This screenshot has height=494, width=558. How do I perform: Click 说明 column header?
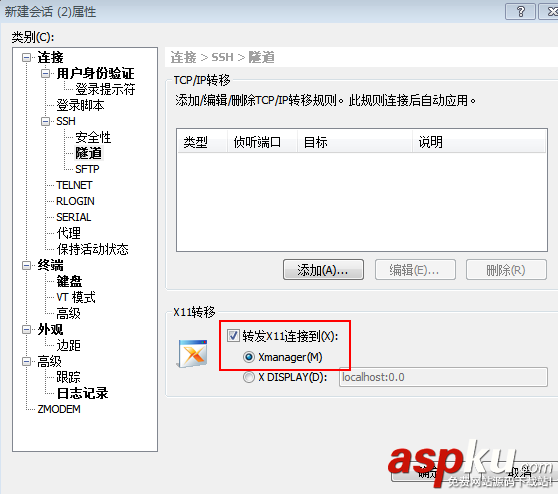pos(479,142)
